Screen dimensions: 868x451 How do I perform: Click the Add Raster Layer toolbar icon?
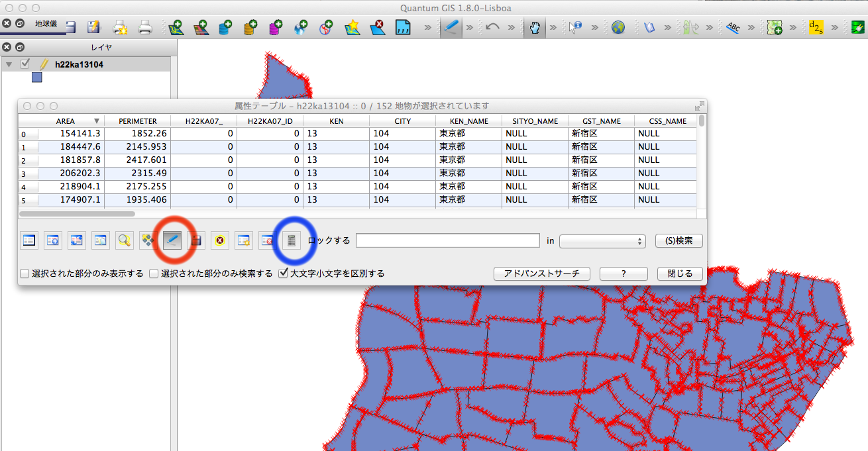click(x=200, y=28)
